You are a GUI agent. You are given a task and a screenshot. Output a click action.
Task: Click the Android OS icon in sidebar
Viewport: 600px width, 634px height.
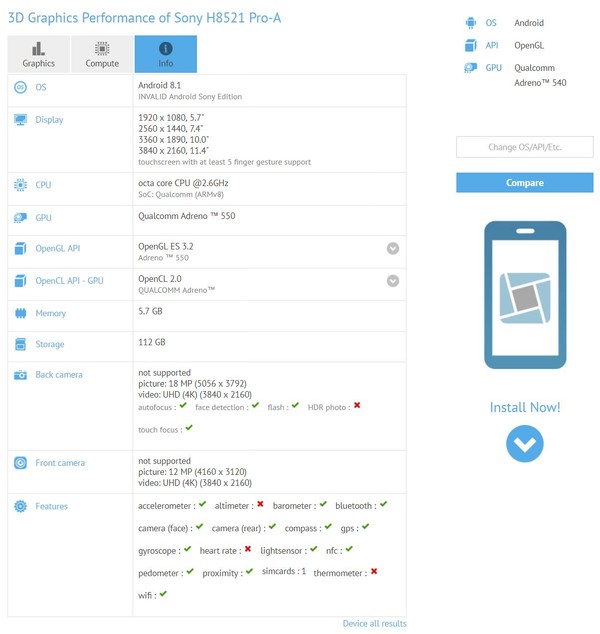[471, 23]
